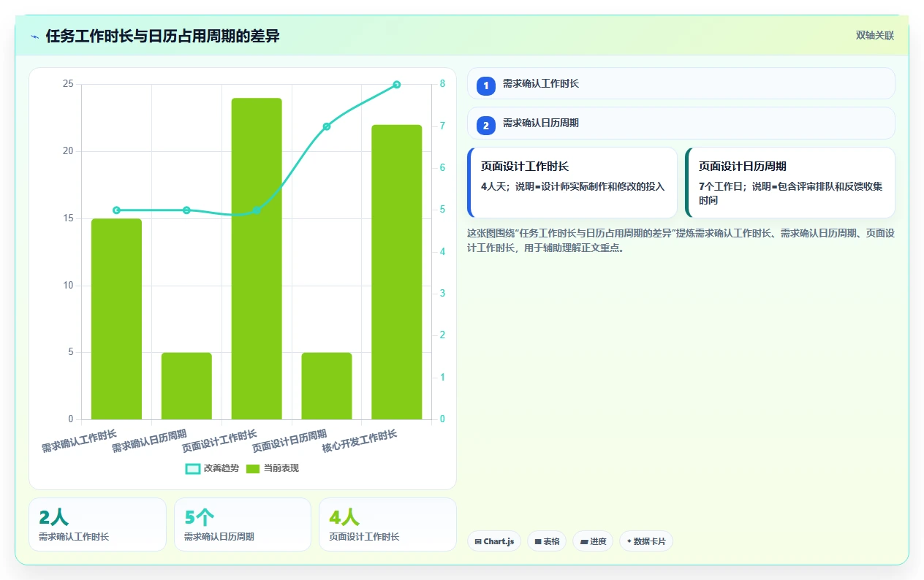Click the lightning icon beside the title
924x580 pixels.
pos(34,36)
